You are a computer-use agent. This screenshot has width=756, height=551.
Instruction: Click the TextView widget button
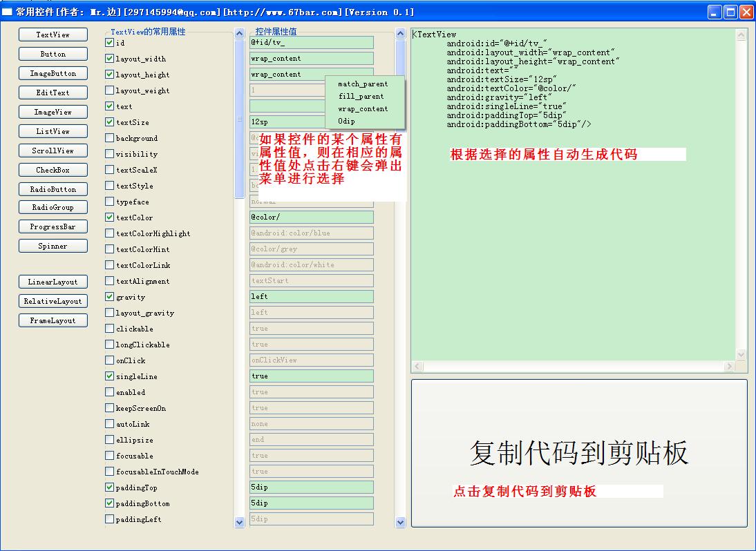point(53,35)
